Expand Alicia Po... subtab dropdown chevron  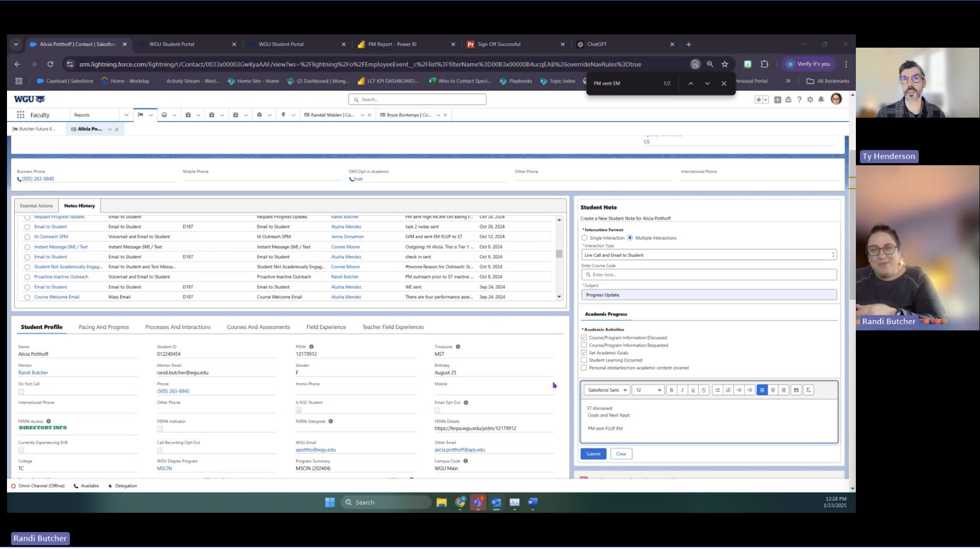coord(110,129)
